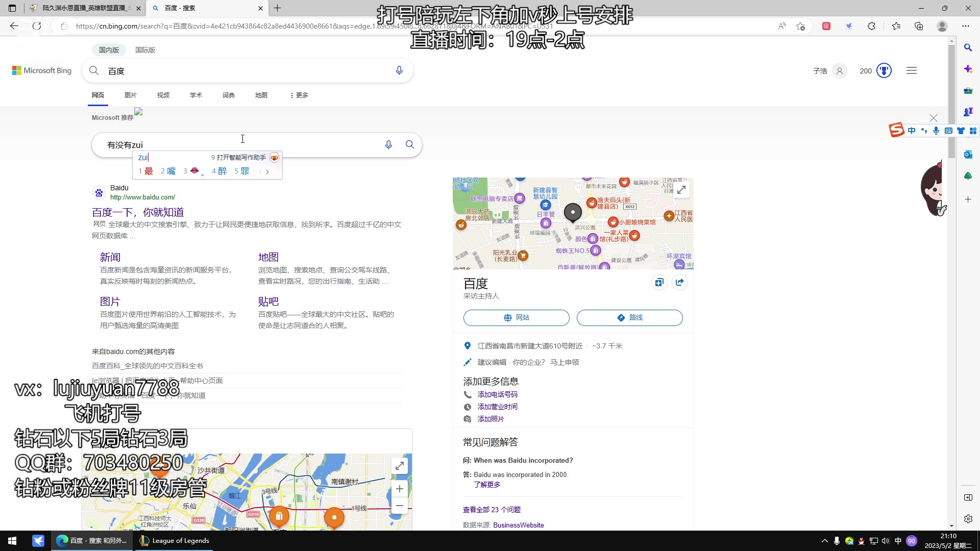Screen dimensions: 980x551
Task: Switch to 国内版 search
Action: click(109, 50)
